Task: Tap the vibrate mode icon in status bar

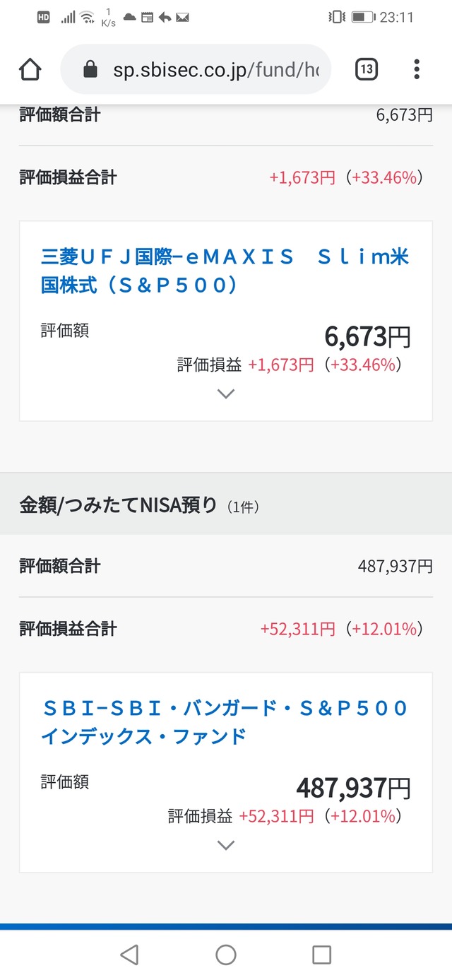Action: 338,17
